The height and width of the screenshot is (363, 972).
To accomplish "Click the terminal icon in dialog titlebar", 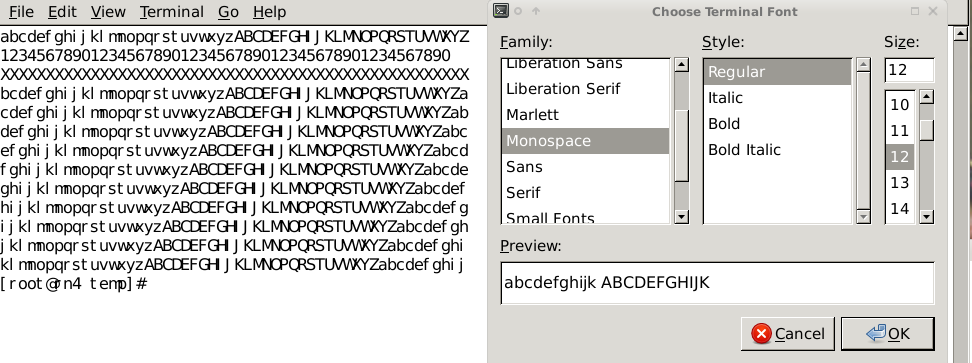I will click(x=501, y=11).
